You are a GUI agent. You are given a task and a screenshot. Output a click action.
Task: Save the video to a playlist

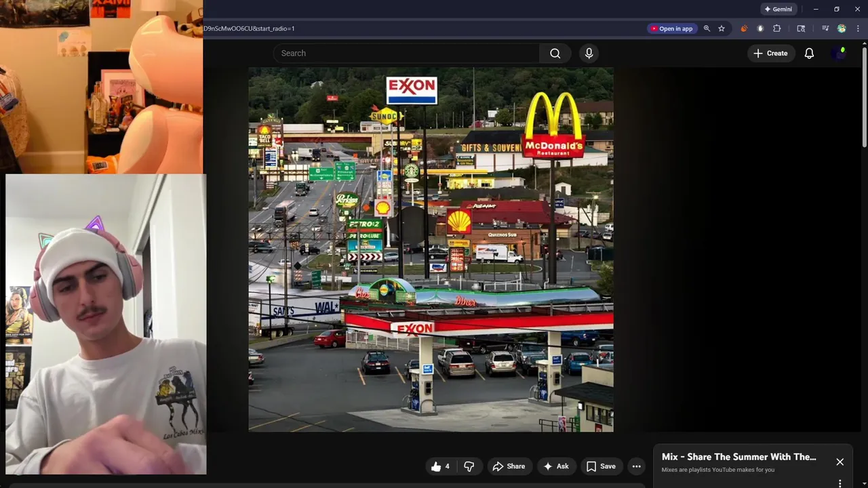point(601,466)
